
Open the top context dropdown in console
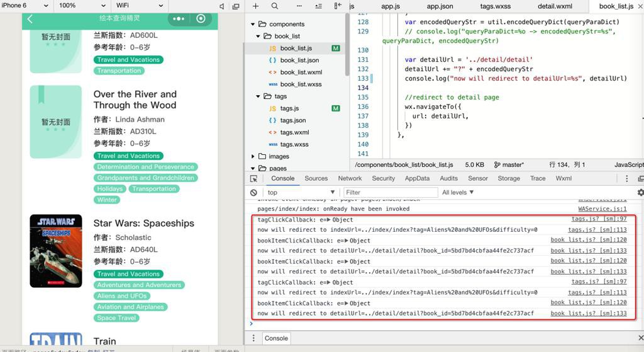pos(301,193)
